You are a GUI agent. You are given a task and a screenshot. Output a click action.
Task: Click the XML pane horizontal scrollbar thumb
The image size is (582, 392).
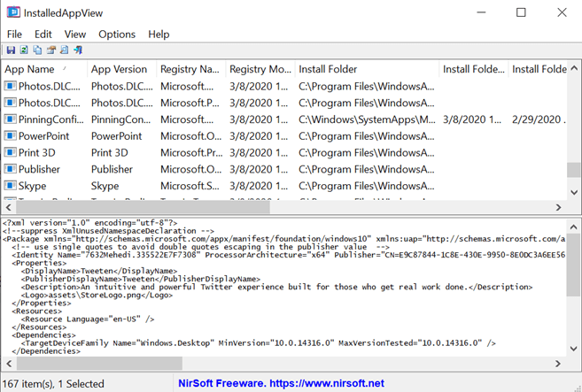(x=99, y=364)
